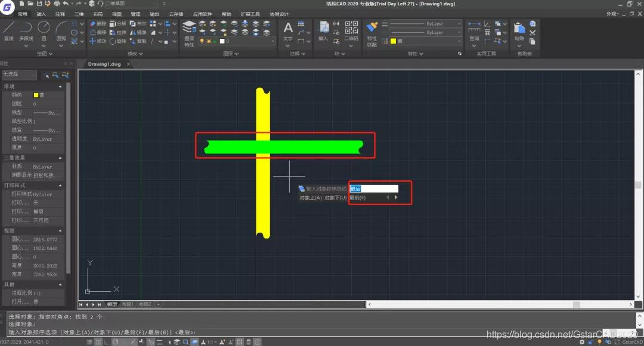Click the Stretch (拉伸) tool

(118, 32)
